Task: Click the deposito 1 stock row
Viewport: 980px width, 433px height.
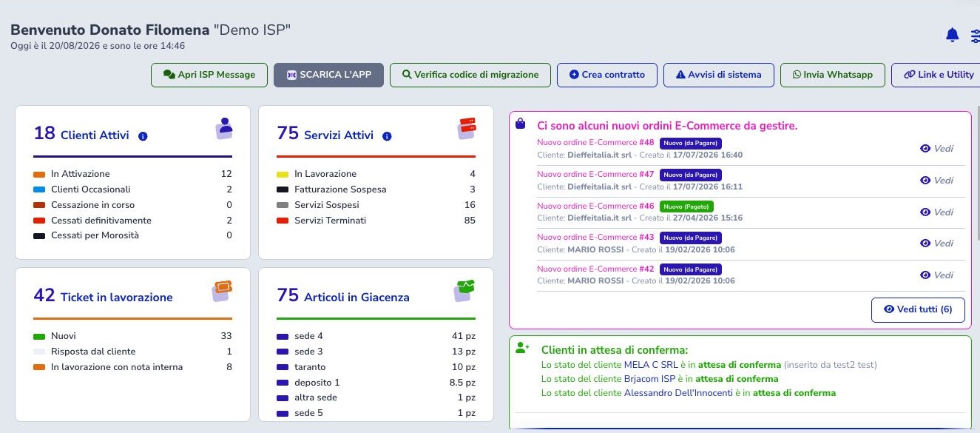Action: coord(376,383)
